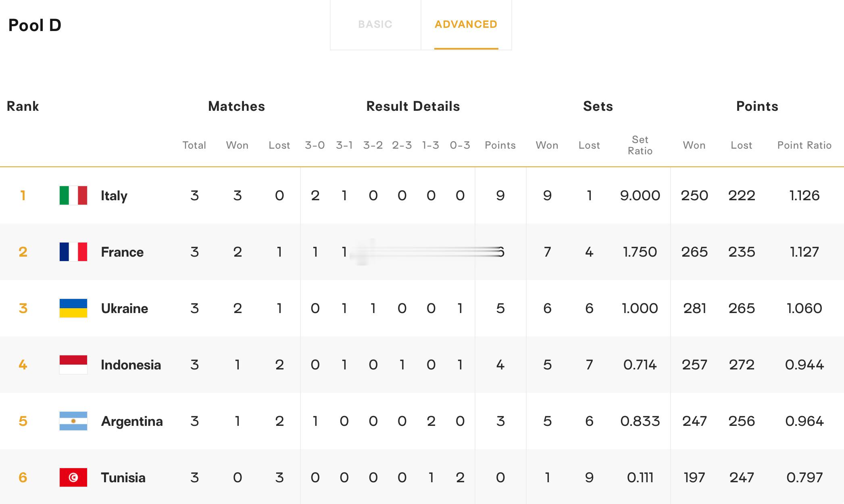Click the Rank column header
The image size is (844, 504).
pyautogui.click(x=23, y=106)
